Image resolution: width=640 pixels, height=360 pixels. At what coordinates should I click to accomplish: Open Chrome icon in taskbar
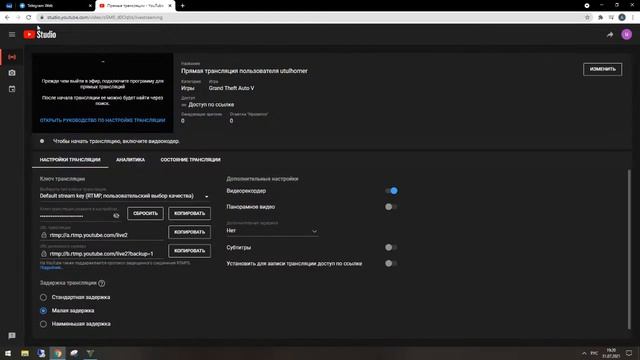tap(58, 353)
